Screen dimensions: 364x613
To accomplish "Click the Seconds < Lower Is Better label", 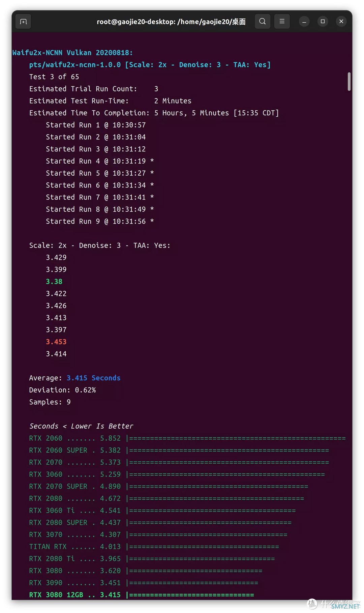I will 81,426.
